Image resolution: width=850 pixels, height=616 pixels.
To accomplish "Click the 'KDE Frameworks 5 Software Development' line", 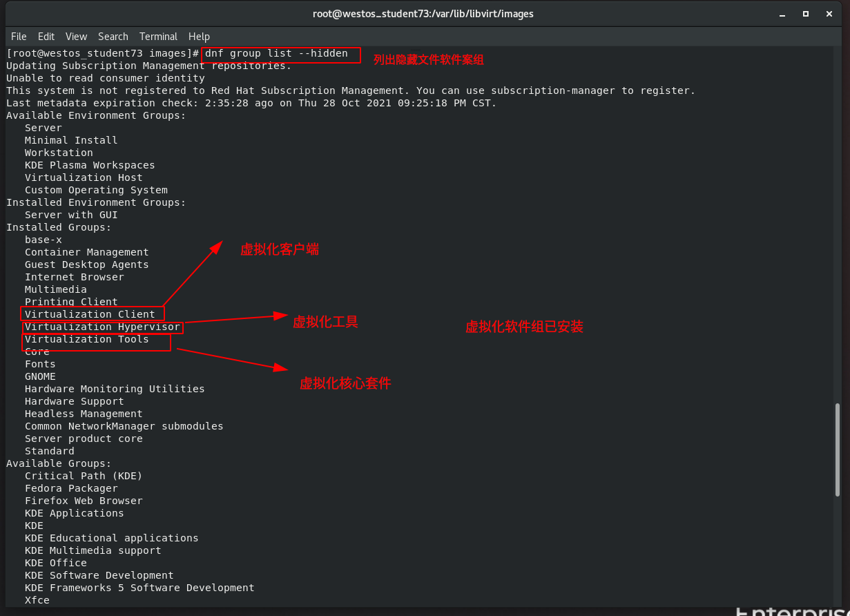I will pos(139,588).
